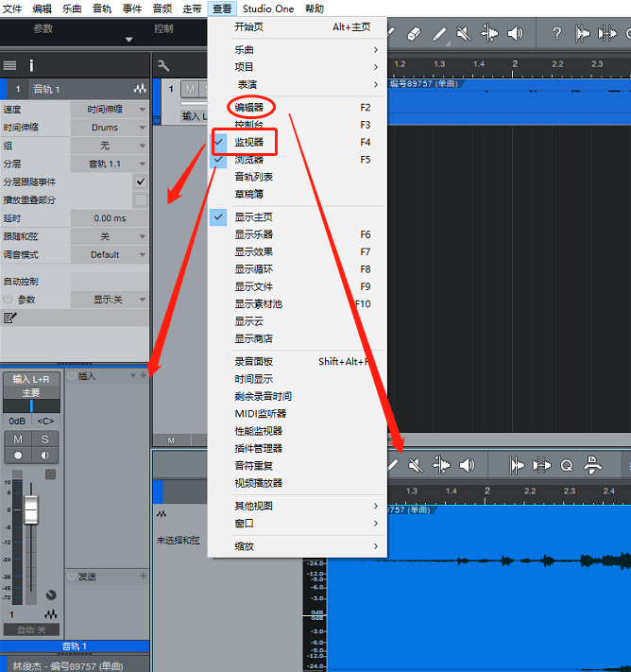Screen dimensions: 631x672
Task: Click the wrench settings icon above track
Action: [x=163, y=65]
